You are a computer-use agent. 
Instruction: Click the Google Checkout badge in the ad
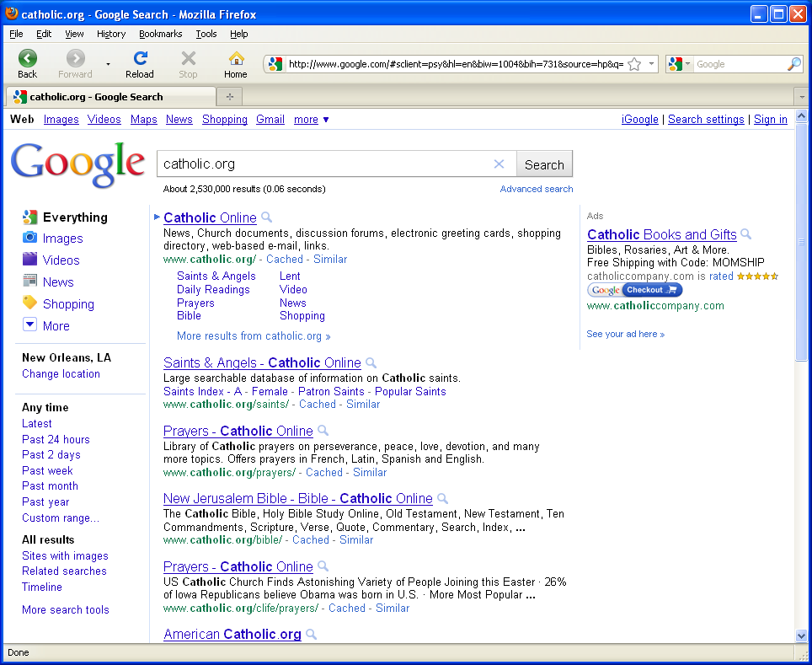click(x=634, y=290)
